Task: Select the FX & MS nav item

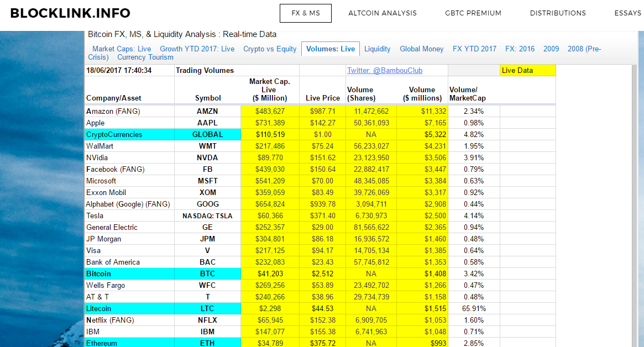Action: click(x=306, y=13)
